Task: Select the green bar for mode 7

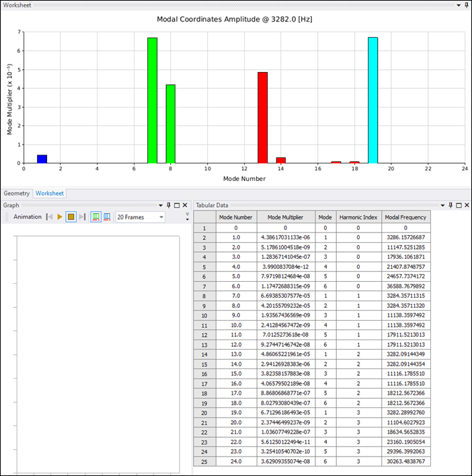Action: [153, 100]
